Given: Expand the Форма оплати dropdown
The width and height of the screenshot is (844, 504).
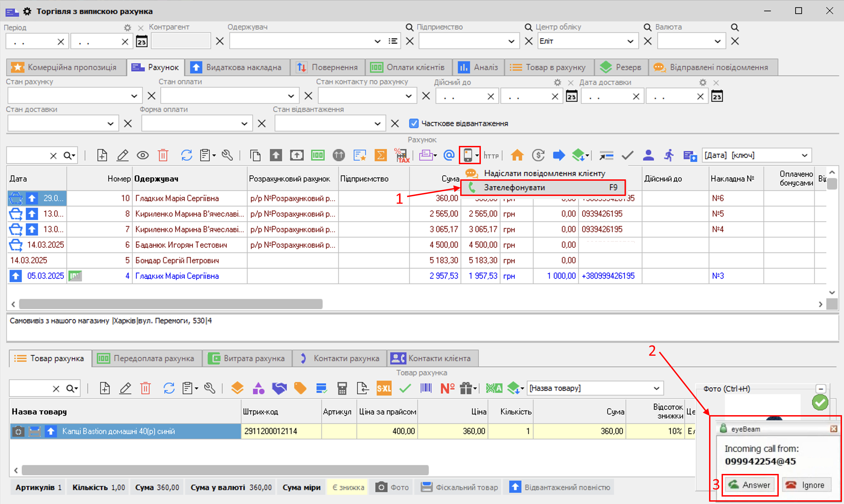Looking at the screenshot, I should tap(244, 124).
